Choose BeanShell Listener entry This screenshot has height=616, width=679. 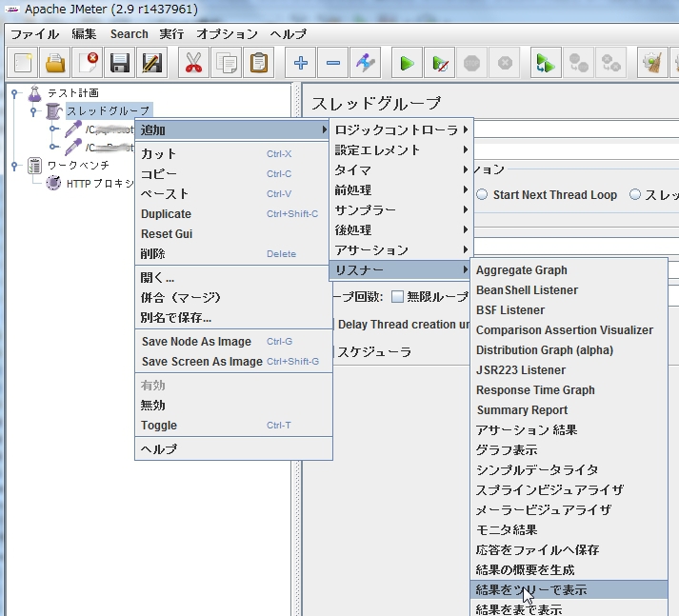(x=569, y=289)
